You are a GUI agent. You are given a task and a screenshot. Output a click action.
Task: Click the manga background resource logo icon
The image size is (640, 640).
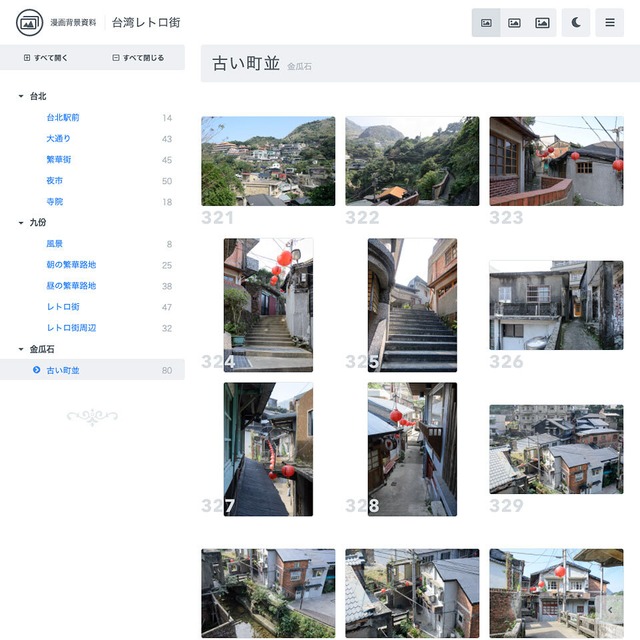pos(29,23)
